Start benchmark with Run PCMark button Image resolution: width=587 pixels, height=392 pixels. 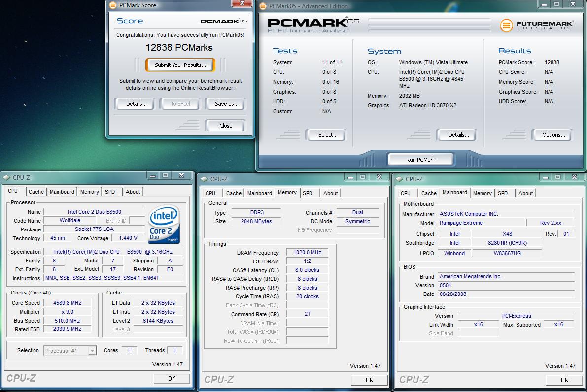(x=421, y=160)
